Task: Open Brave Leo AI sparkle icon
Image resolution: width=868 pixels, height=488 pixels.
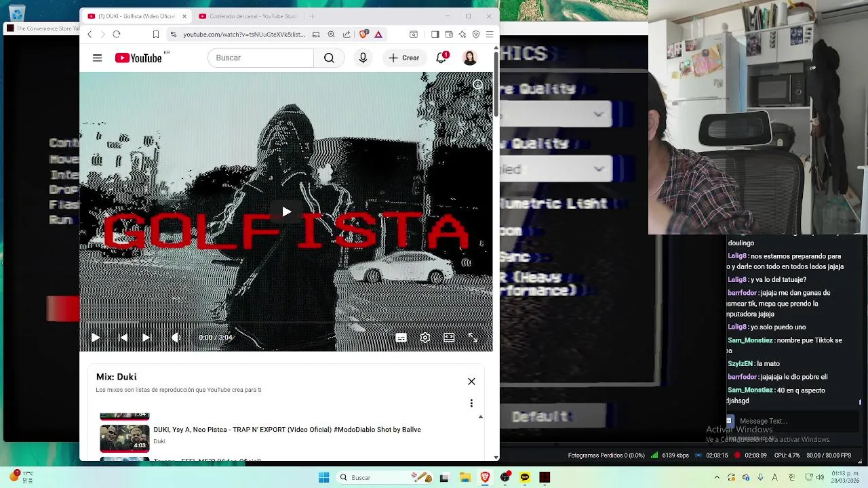Action: tap(462, 35)
